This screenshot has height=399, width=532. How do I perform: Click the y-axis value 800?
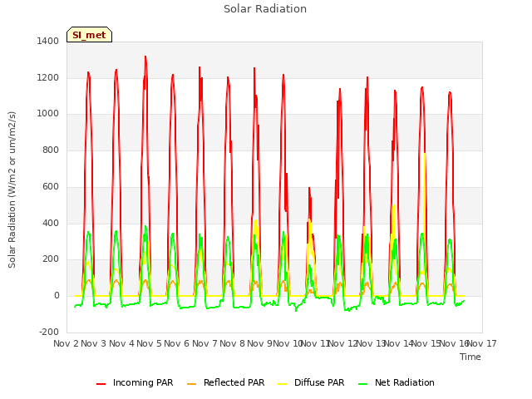tap(51, 150)
